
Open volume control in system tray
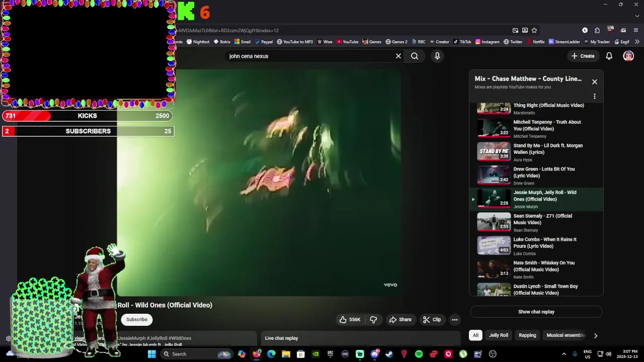click(608, 354)
